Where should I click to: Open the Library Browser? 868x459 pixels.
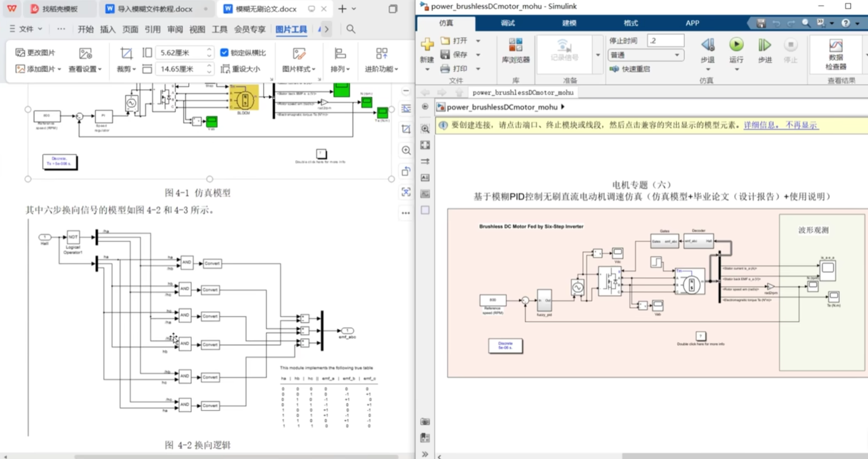pyautogui.click(x=515, y=50)
